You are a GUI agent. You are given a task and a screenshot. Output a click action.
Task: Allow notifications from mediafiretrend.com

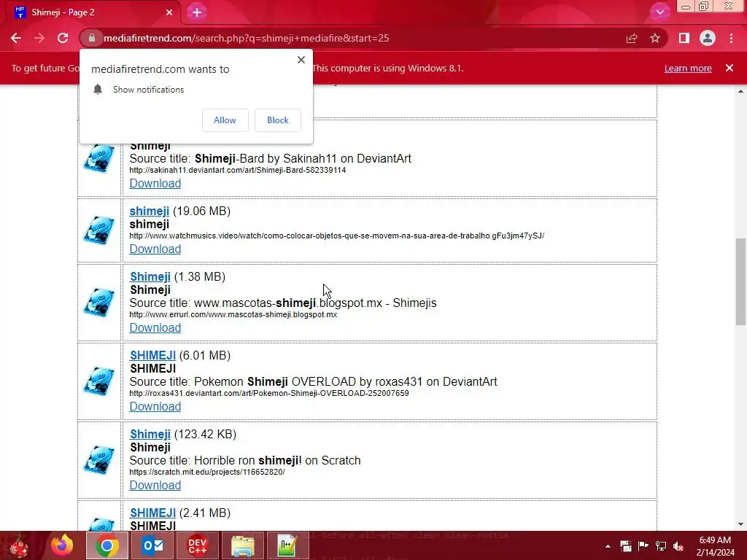(x=225, y=120)
